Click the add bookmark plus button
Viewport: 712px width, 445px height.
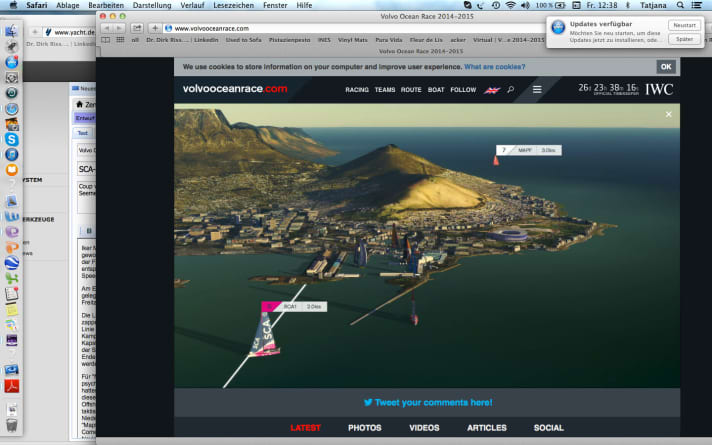[x=155, y=28]
